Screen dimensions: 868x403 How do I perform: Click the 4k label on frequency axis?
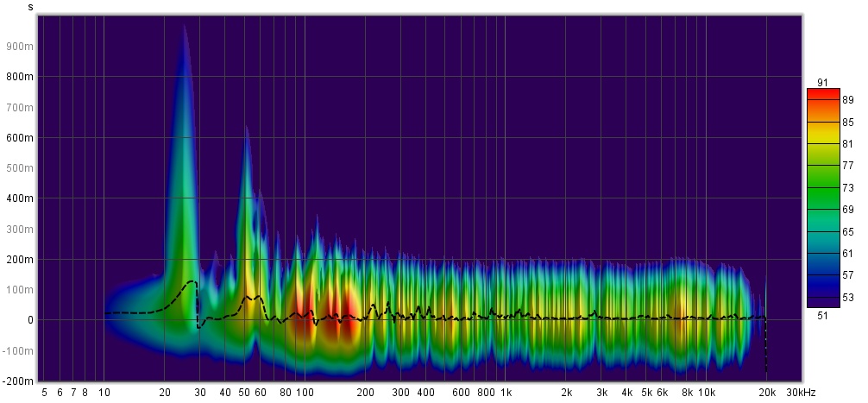click(626, 393)
